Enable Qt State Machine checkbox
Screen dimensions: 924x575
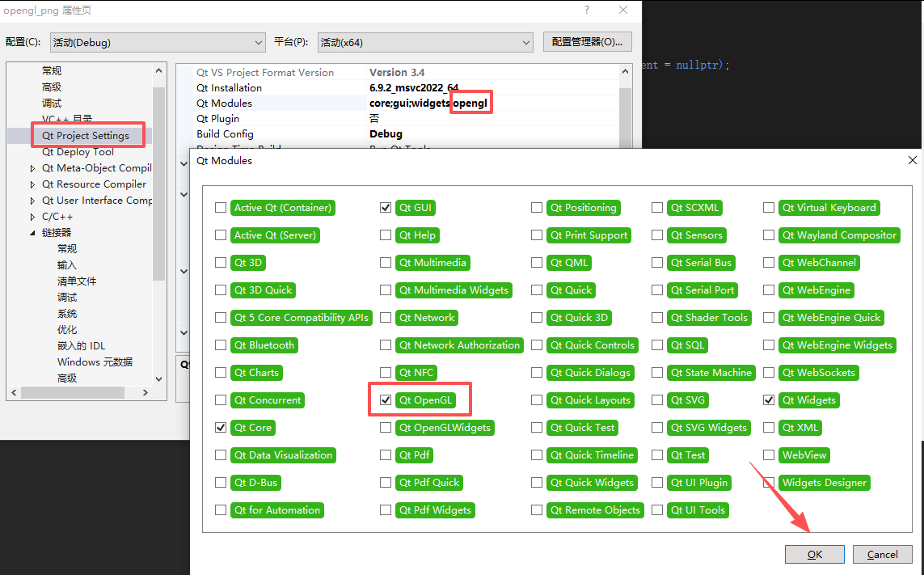tap(657, 373)
